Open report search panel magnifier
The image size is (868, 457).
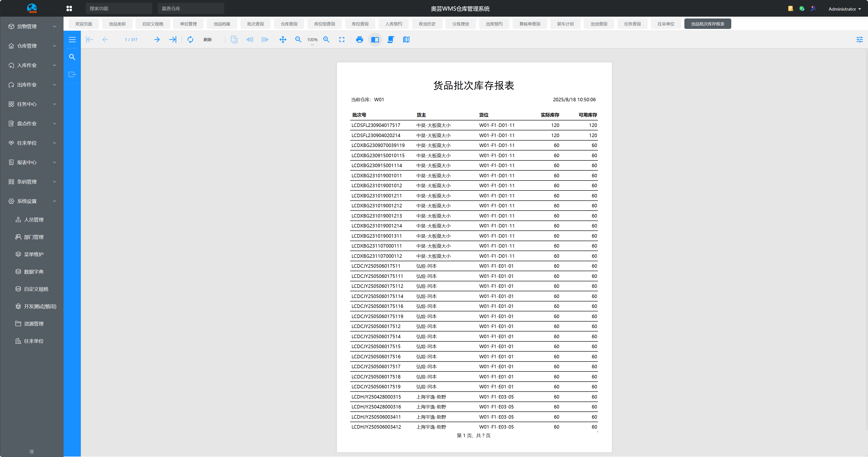[x=72, y=57]
